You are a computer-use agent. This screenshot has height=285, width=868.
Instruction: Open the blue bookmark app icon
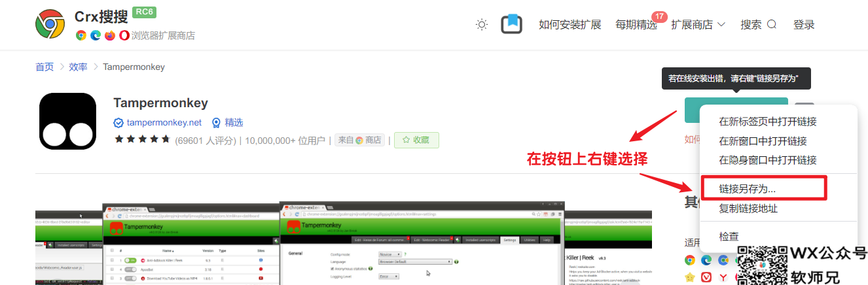pos(511,24)
